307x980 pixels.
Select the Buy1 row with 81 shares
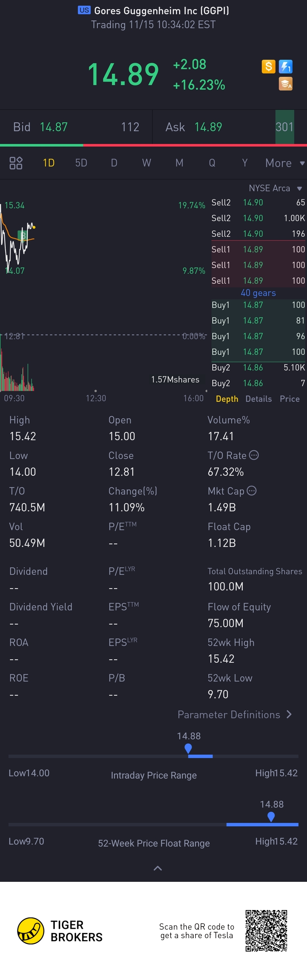pos(258,321)
